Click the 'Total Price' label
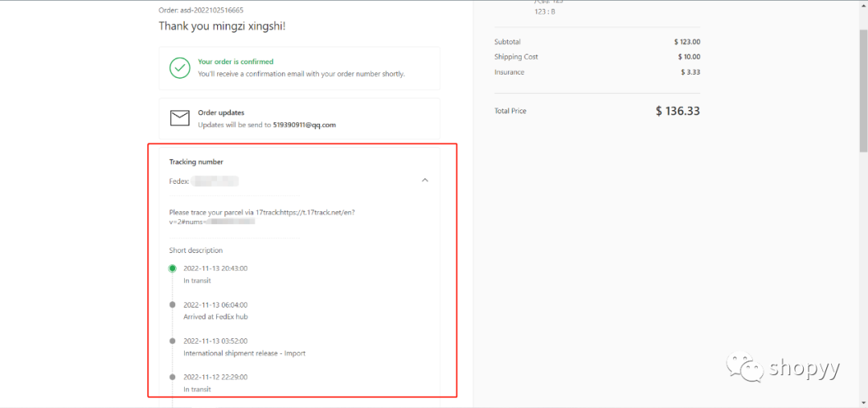 pyautogui.click(x=510, y=111)
